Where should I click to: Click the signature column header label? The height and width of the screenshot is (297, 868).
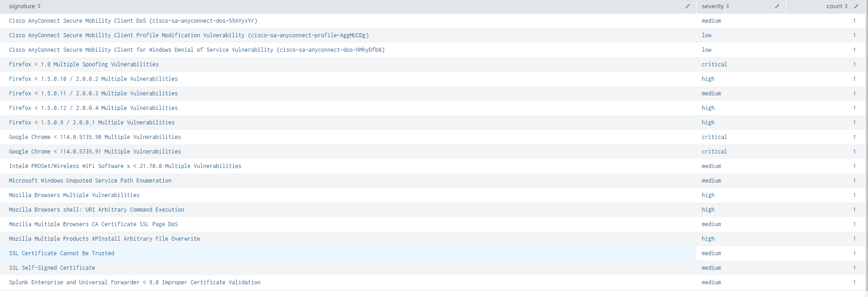coord(22,6)
